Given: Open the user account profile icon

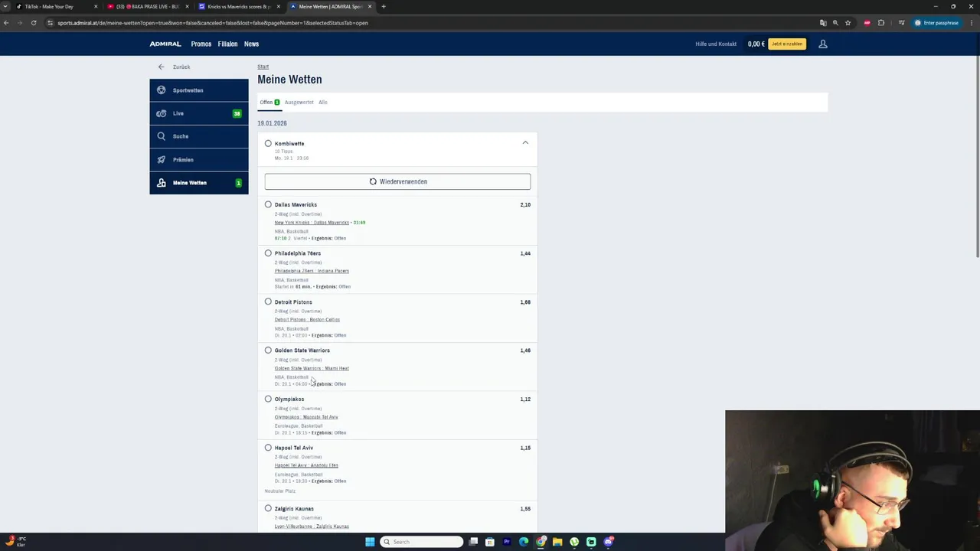Looking at the screenshot, I should (823, 44).
